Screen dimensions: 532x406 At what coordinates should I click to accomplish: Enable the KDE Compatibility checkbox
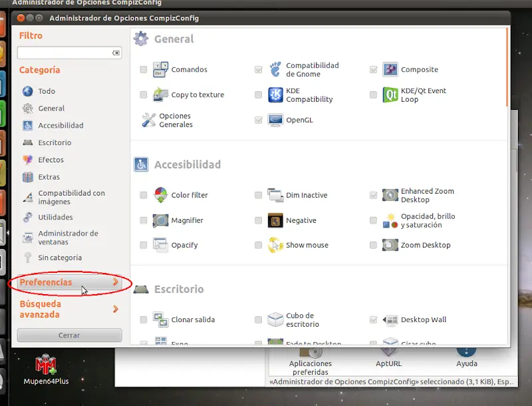258,95
